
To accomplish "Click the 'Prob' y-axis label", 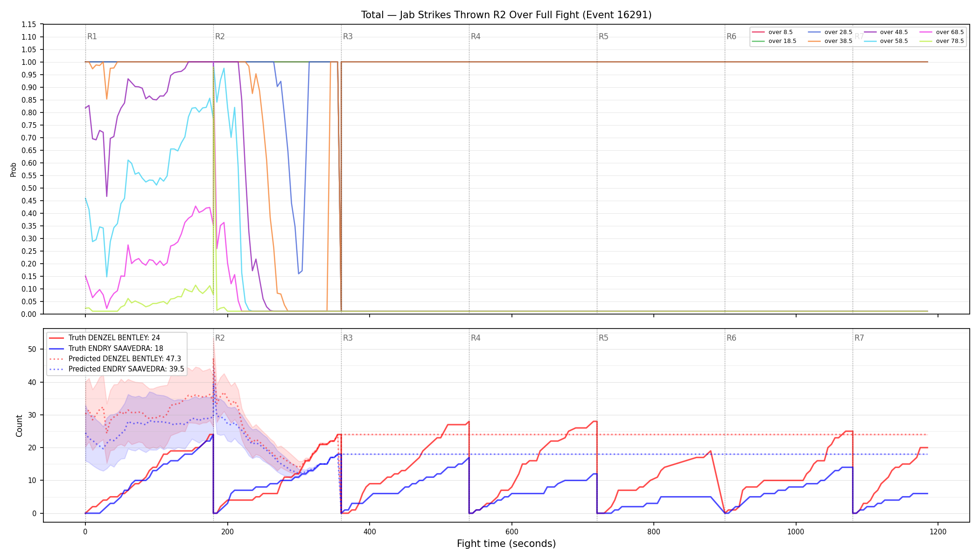I will pos(14,169).
